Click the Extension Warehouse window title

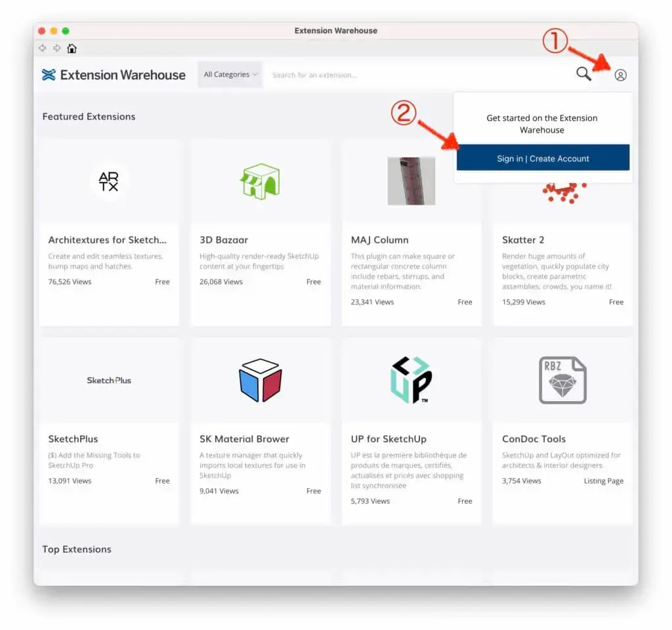click(336, 30)
